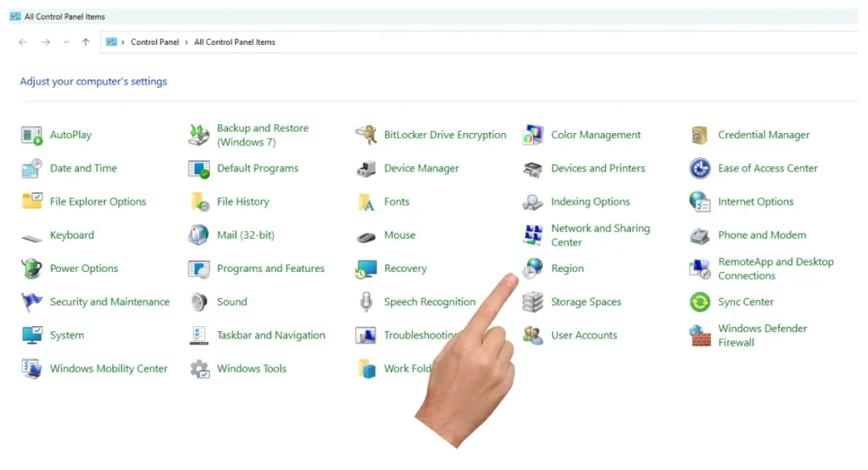Expand the chevron after Control Panel breadcrumb

click(x=186, y=42)
